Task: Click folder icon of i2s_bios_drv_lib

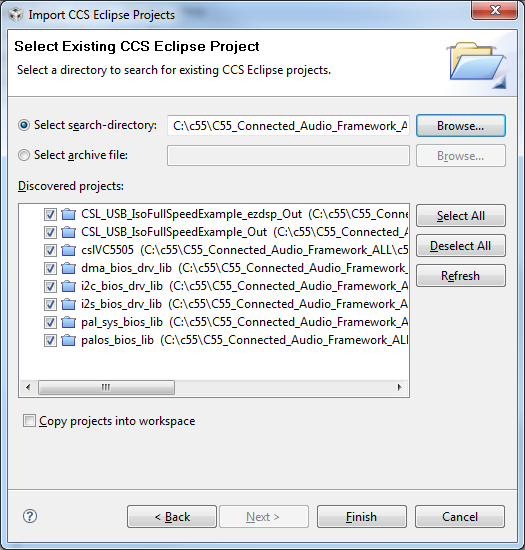Action: click(x=69, y=304)
